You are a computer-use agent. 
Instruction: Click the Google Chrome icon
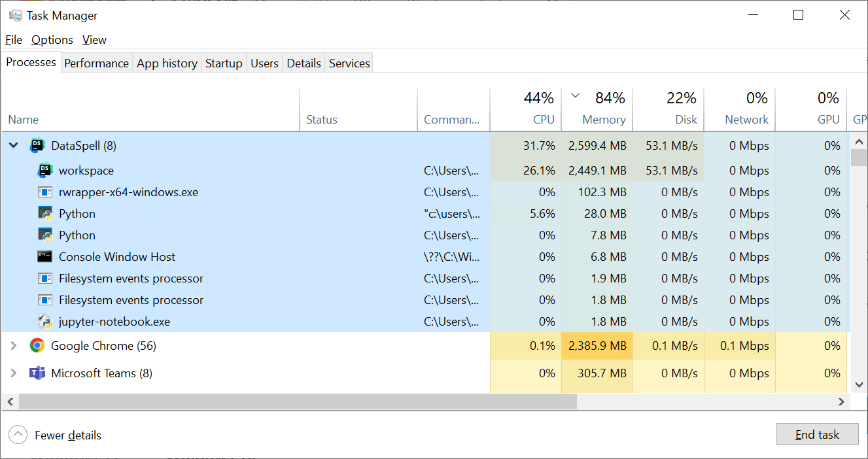point(37,346)
